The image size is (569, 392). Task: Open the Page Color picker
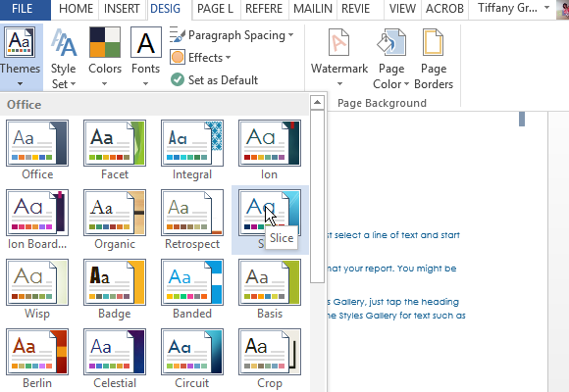[391, 58]
